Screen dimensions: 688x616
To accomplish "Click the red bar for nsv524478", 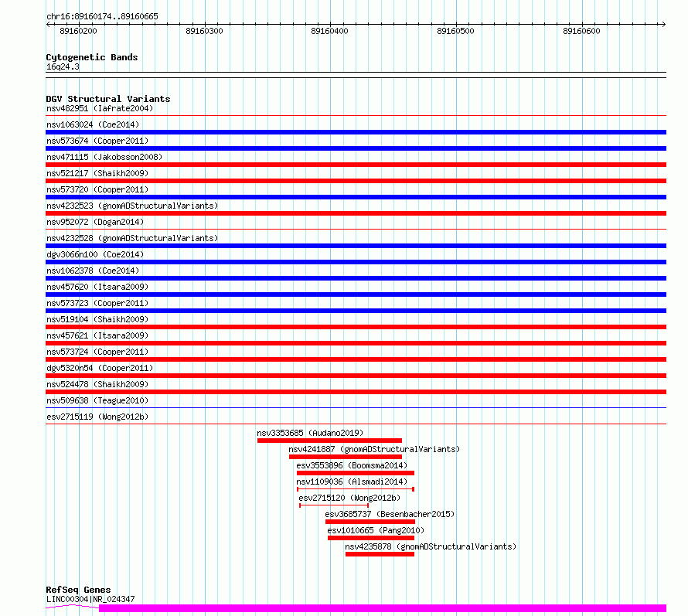I will tap(356, 392).
